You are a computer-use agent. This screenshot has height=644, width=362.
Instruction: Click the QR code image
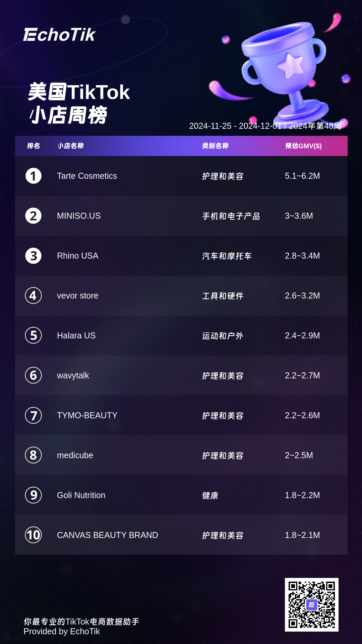[312, 605]
